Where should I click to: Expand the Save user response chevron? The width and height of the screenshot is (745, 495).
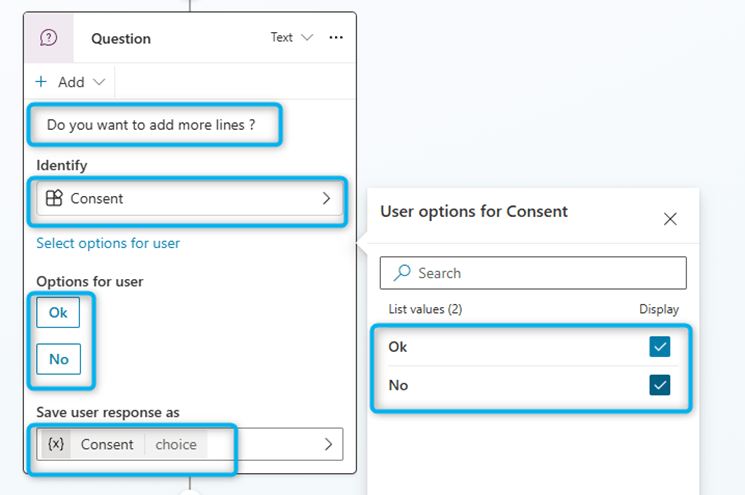(x=327, y=444)
